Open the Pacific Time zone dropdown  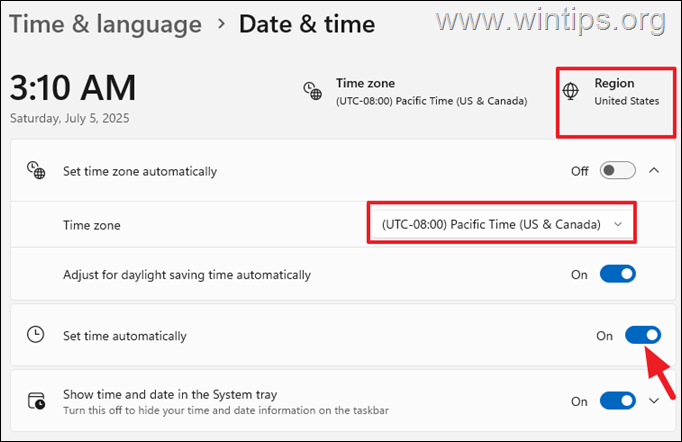tap(502, 225)
